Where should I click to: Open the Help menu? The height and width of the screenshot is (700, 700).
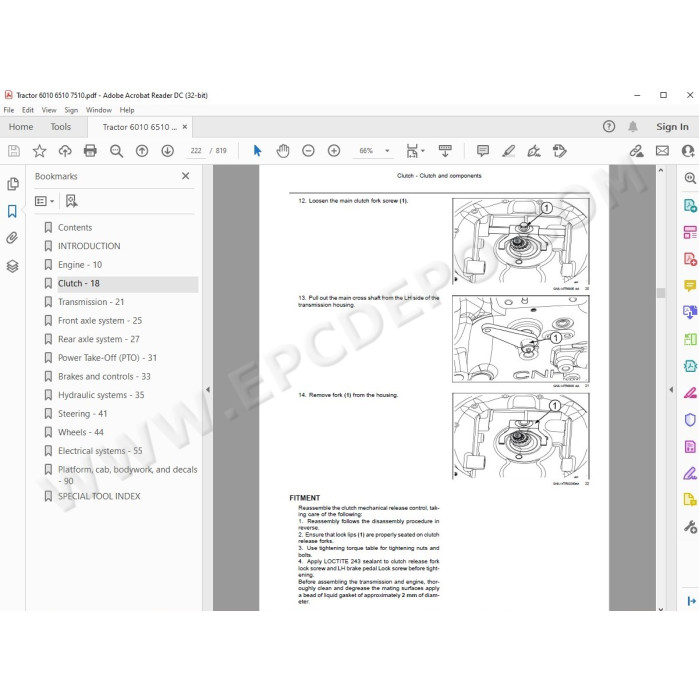127,110
